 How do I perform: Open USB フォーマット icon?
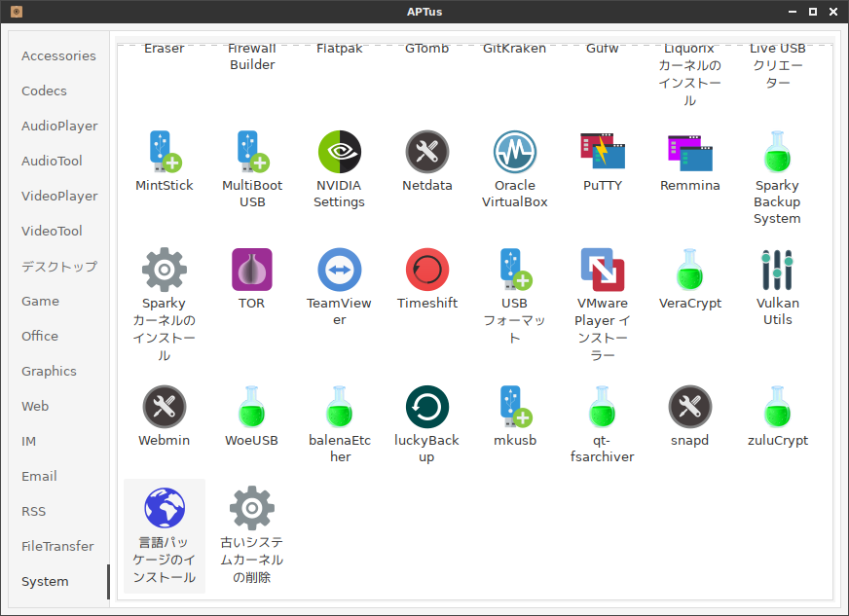tap(515, 270)
